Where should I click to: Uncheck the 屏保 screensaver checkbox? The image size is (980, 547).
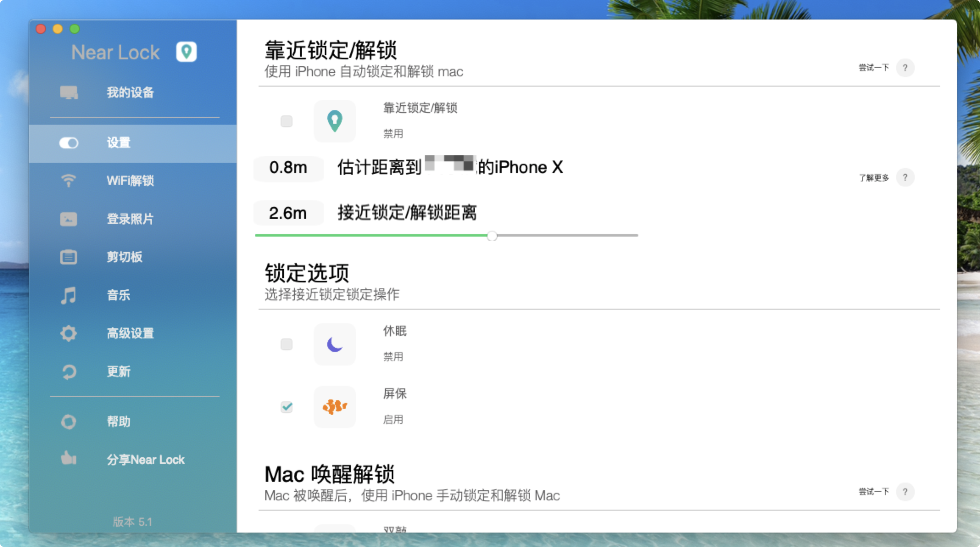tap(287, 407)
